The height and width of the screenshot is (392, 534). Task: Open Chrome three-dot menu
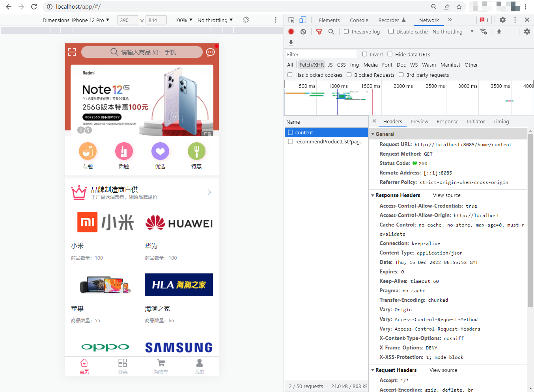click(x=526, y=7)
